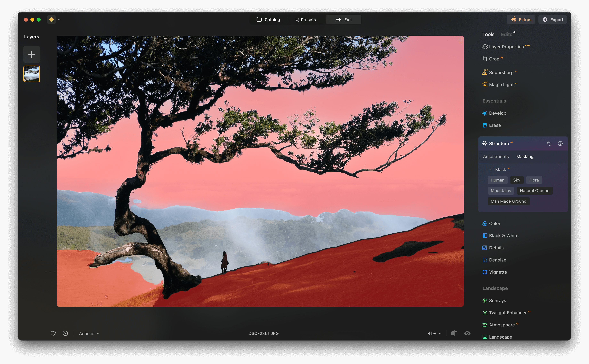The width and height of the screenshot is (589, 364).
Task: Mark the photo as favorite
Action: pyautogui.click(x=53, y=333)
